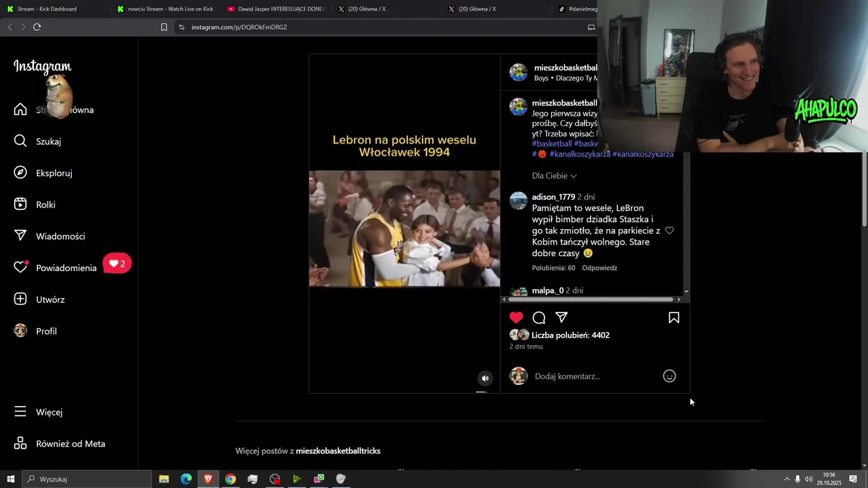Open the mieszkobasketball caption avatar
Viewport: 868px width, 488px height.
pyautogui.click(x=519, y=106)
